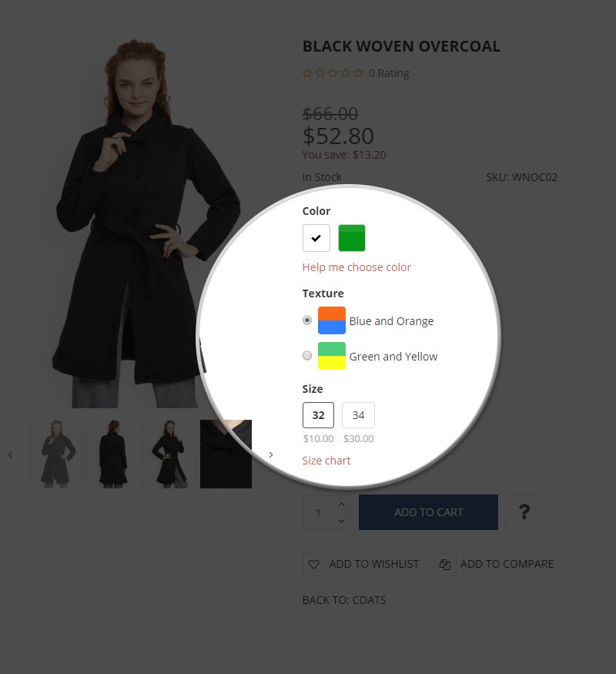This screenshot has height=674, width=616.
Task: Click the question mark help icon
Action: point(523,512)
